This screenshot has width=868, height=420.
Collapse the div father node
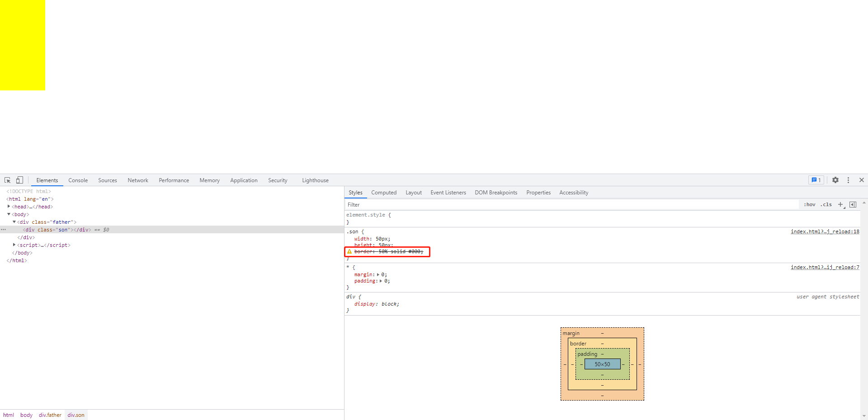coord(14,222)
